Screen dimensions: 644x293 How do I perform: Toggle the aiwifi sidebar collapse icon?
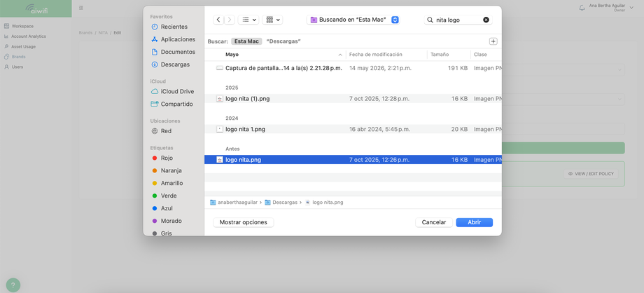81,8
